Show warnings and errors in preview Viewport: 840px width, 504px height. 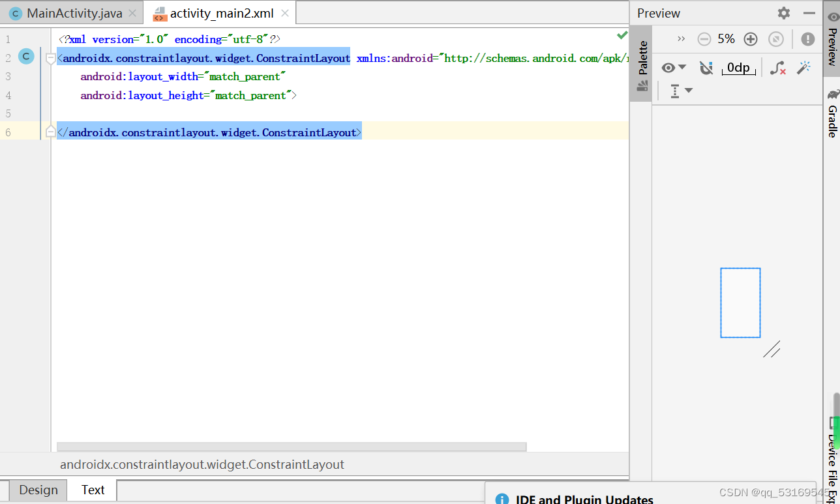807,38
